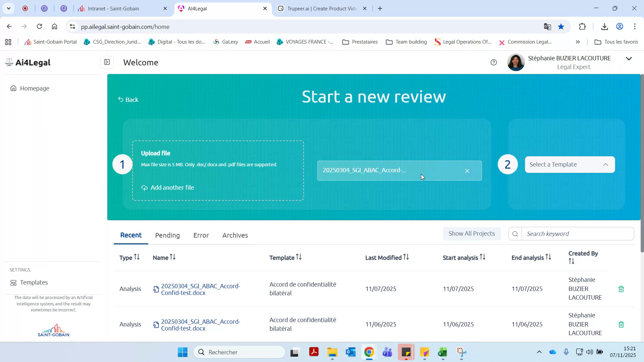Click the Search keyword input field
Viewport: 644px width, 362px height.
point(577,234)
